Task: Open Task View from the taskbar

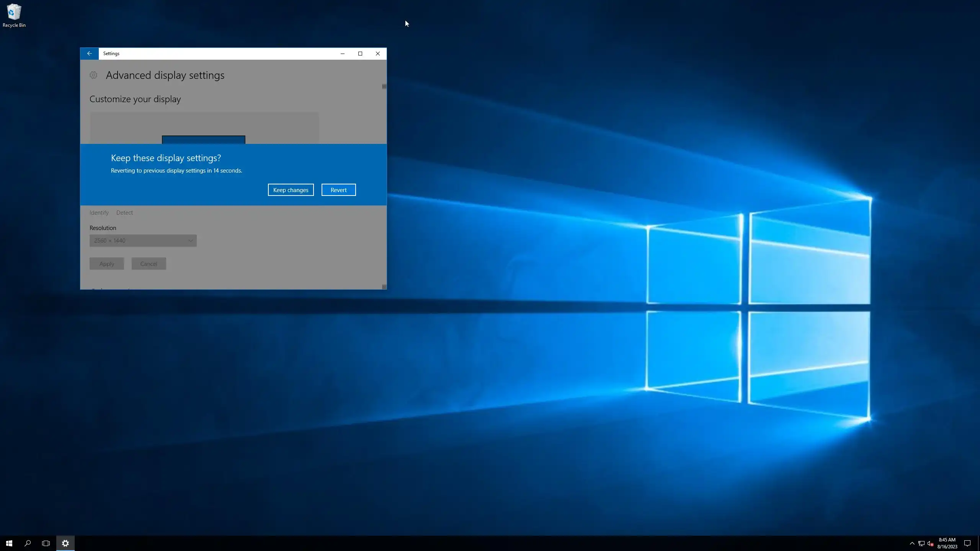Action: [46, 543]
